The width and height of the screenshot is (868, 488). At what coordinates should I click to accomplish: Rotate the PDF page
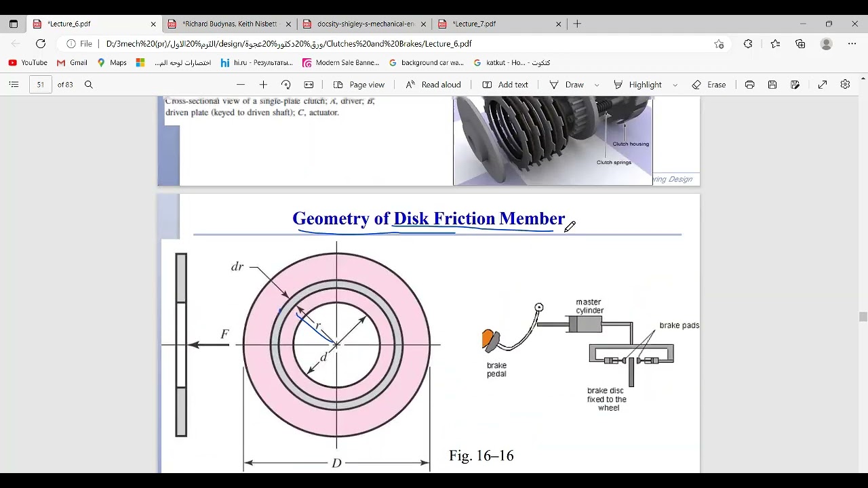click(286, 85)
